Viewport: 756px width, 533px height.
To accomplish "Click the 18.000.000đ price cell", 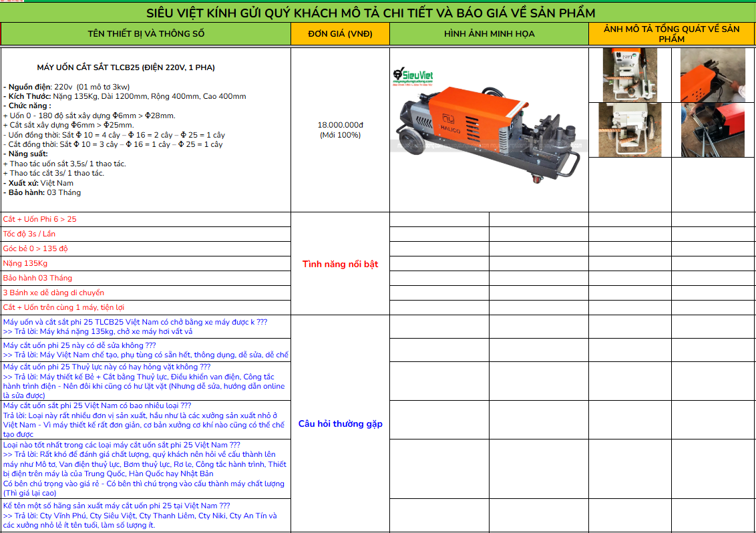I will [340, 130].
